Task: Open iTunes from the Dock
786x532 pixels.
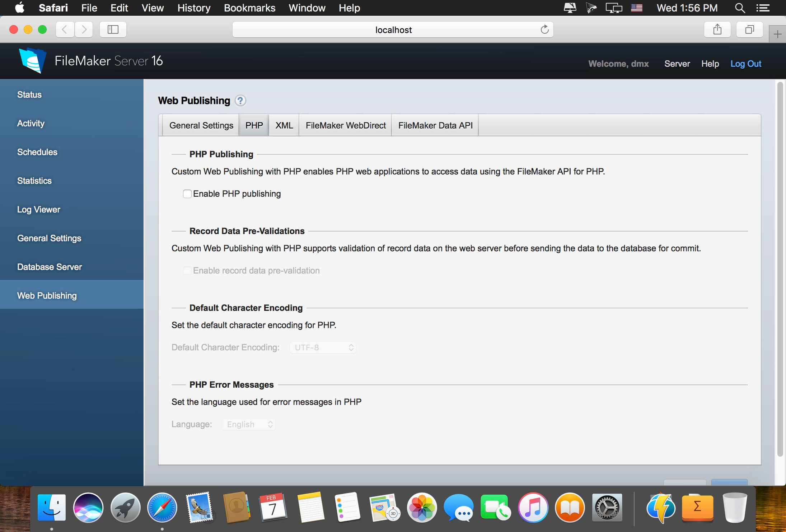Action: (533, 508)
